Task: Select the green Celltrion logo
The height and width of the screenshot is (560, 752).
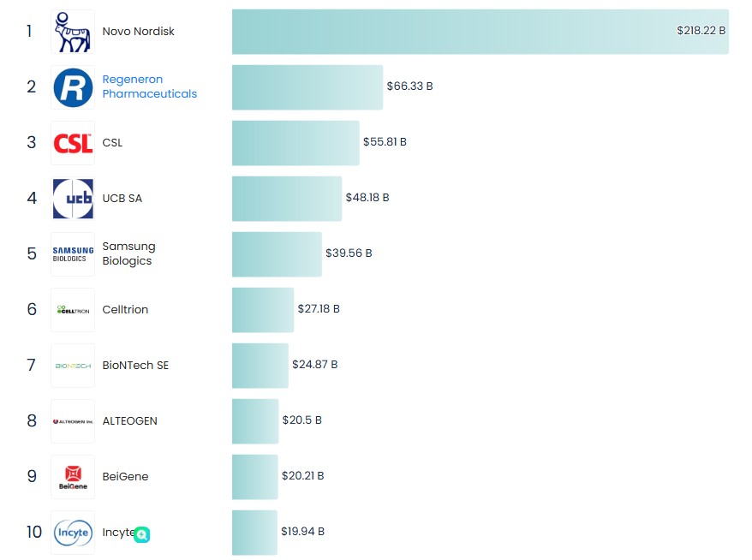Action: coord(73,309)
